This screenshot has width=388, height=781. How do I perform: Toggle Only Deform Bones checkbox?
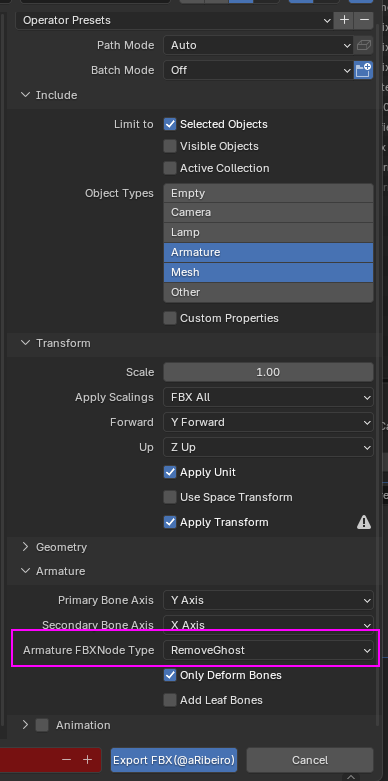click(170, 675)
